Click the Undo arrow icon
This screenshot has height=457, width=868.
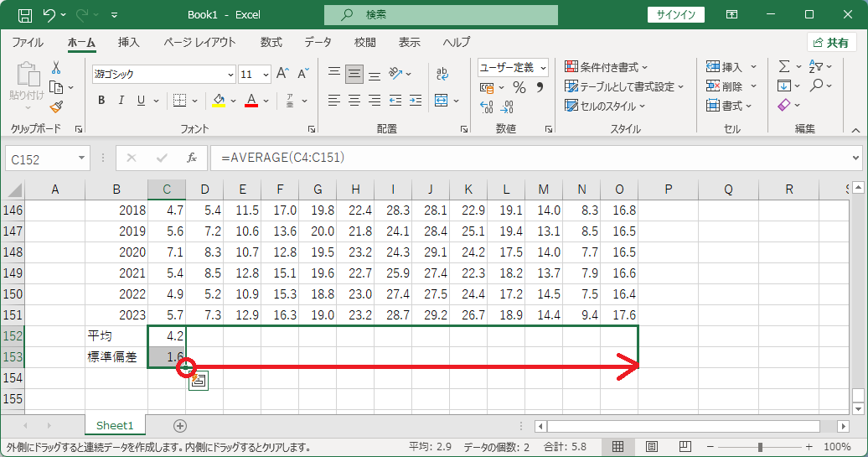coord(49,15)
